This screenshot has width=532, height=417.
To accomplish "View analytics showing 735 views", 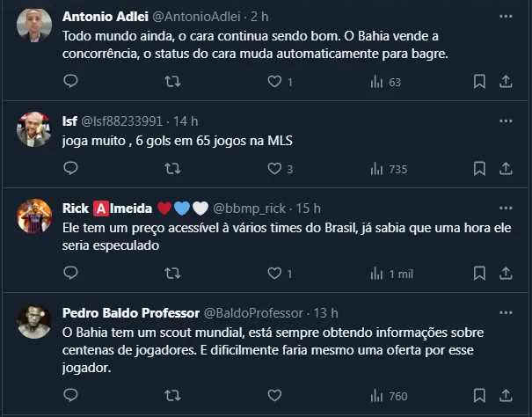I will pyautogui.click(x=388, y=169).
